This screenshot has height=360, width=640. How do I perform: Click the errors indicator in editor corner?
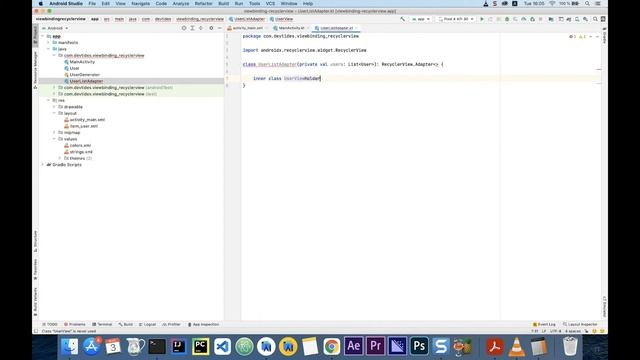click(572, 37)
